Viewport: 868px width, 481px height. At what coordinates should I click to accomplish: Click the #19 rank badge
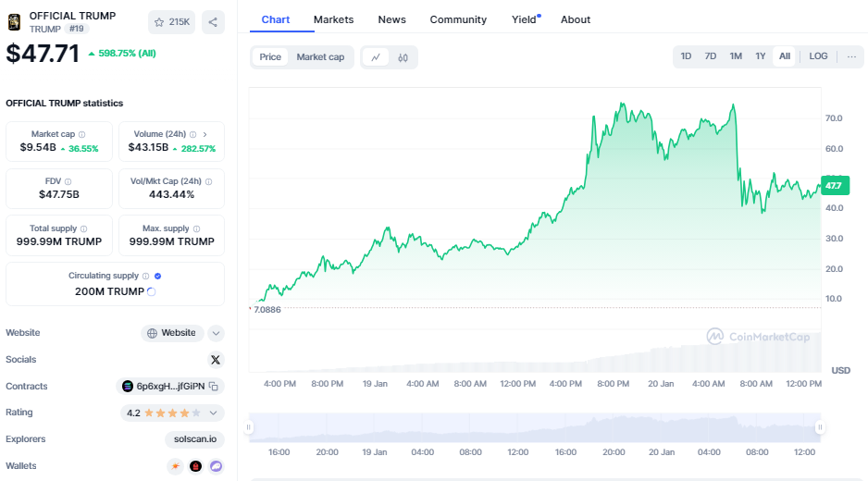point(77,29)
